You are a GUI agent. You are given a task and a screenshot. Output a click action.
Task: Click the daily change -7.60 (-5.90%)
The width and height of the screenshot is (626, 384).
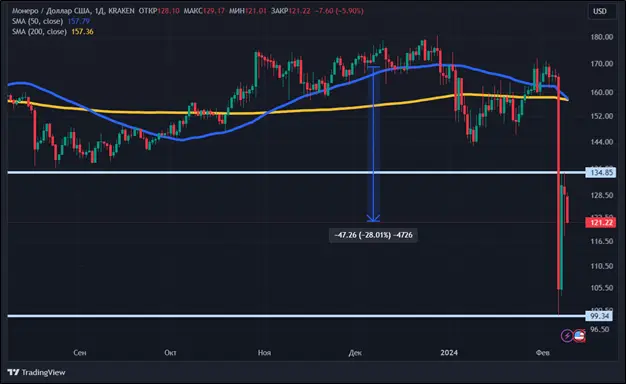339,11
